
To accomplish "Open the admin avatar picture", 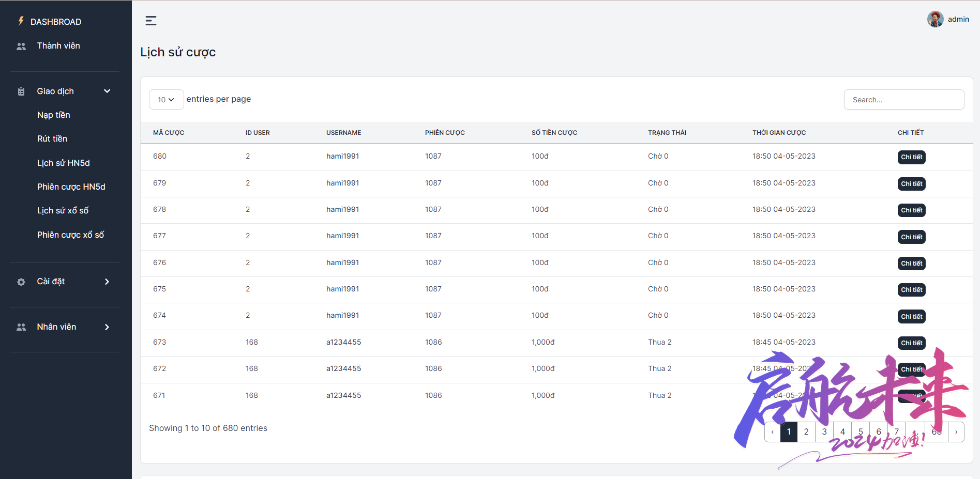I will pyautogui.click(x=935, y=19).
